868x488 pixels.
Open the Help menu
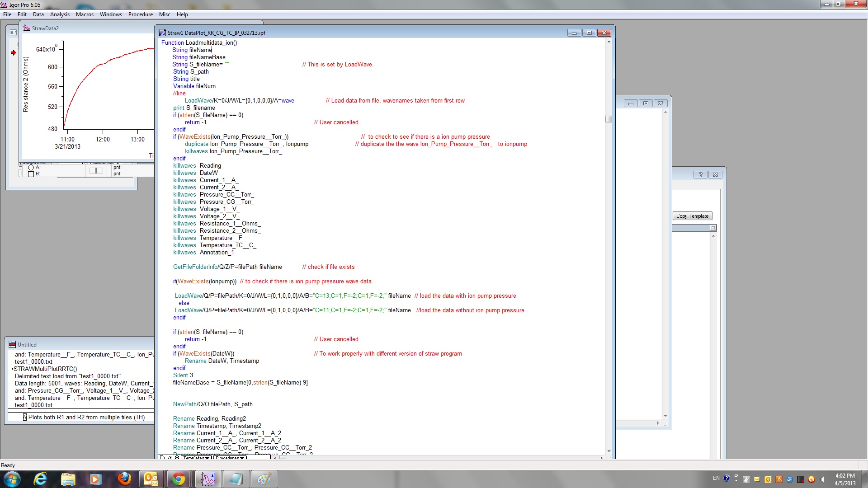[x=182, y=14]
